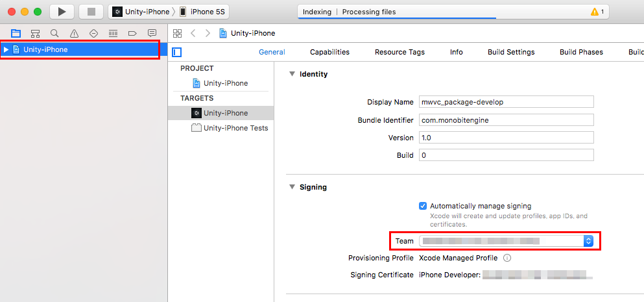Edit the Version field
Image resolution: width=644 pixels, height=302 pixels.
[506, 138]
